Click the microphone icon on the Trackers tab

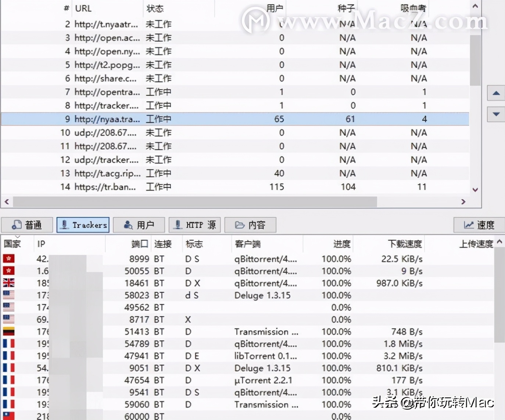[65, 225]
